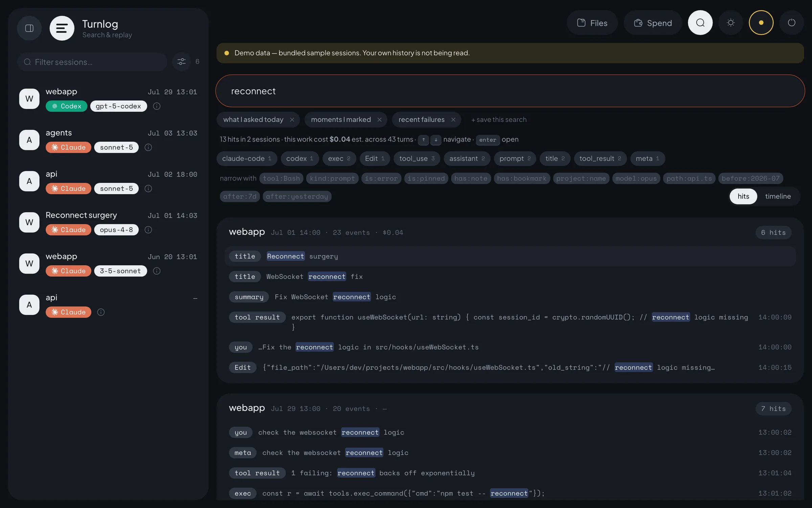Click '6 hits' badge on webapp group

click(x=773, y=233)
